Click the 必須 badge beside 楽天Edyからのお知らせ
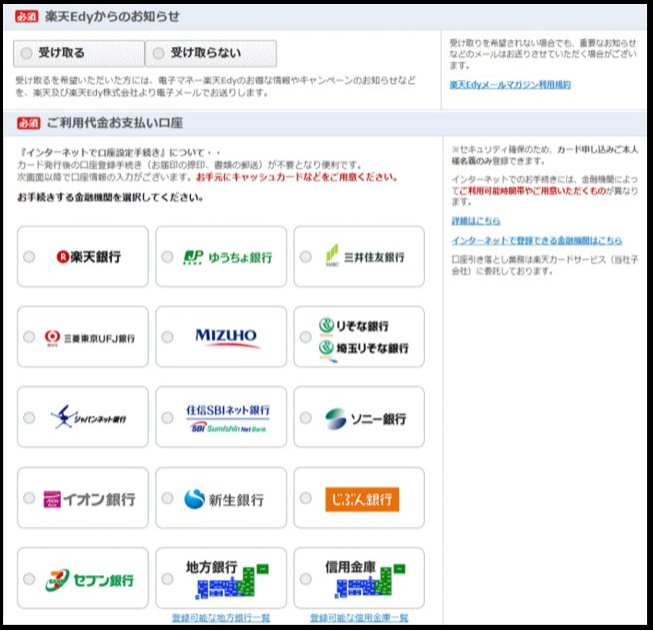This screenshot has width=653, height=631. pyautogui.click(x=27, y=16)
